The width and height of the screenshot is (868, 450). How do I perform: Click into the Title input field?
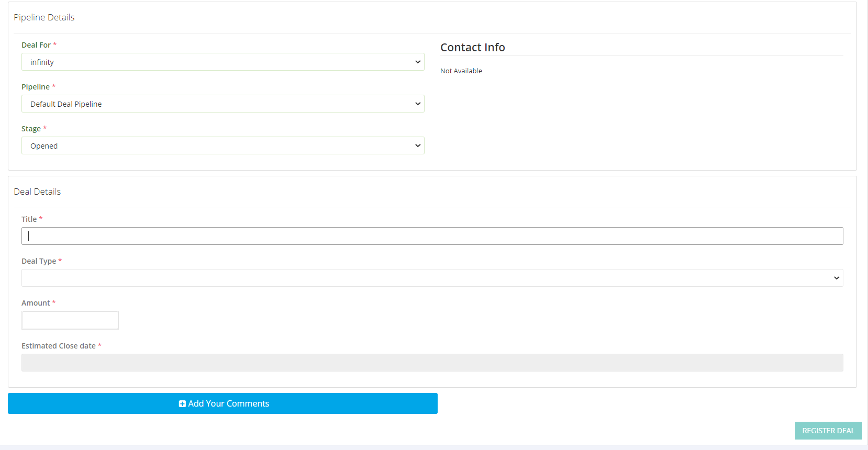(x=432, y=236)
